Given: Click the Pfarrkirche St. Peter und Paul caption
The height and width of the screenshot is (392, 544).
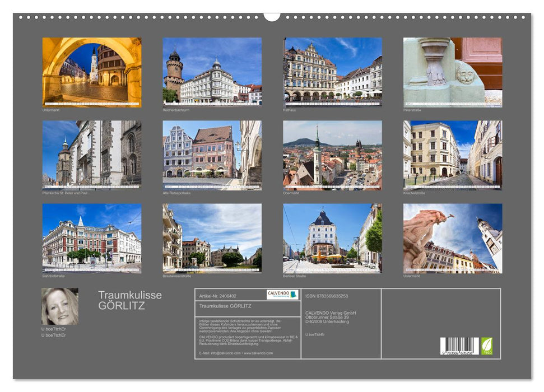Looking at the screenshot, I should tap(65, 193).
